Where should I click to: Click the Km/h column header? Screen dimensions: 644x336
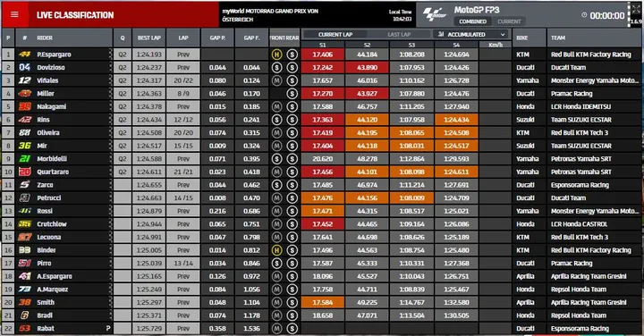coord(496,45)
